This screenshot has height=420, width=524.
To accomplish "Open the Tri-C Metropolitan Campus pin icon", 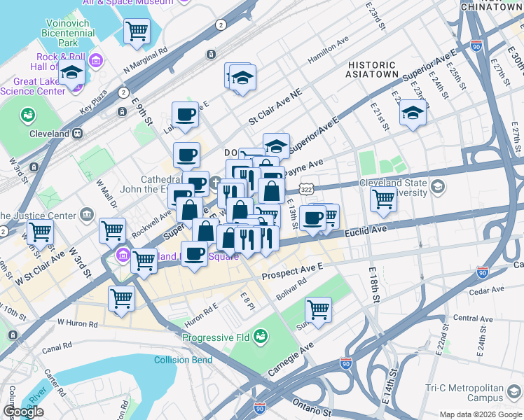I will (x=515, y=392).
